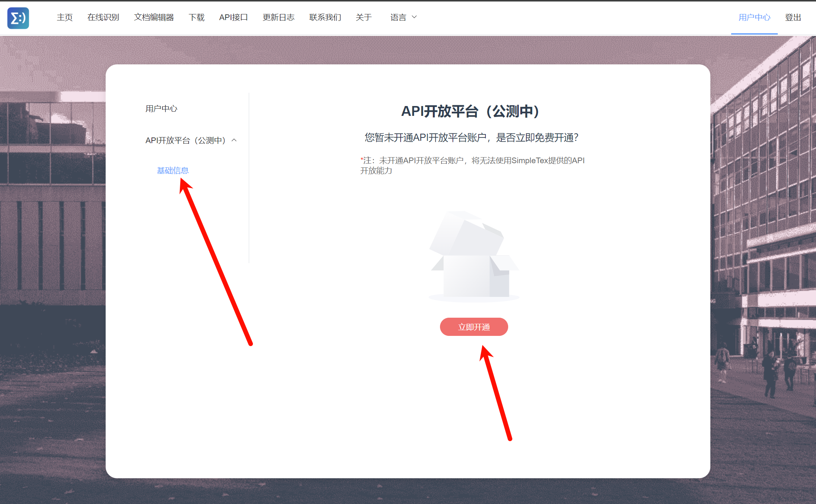
Task: Click the API开放平台（公测中）page heading
Action: (470, 111)
